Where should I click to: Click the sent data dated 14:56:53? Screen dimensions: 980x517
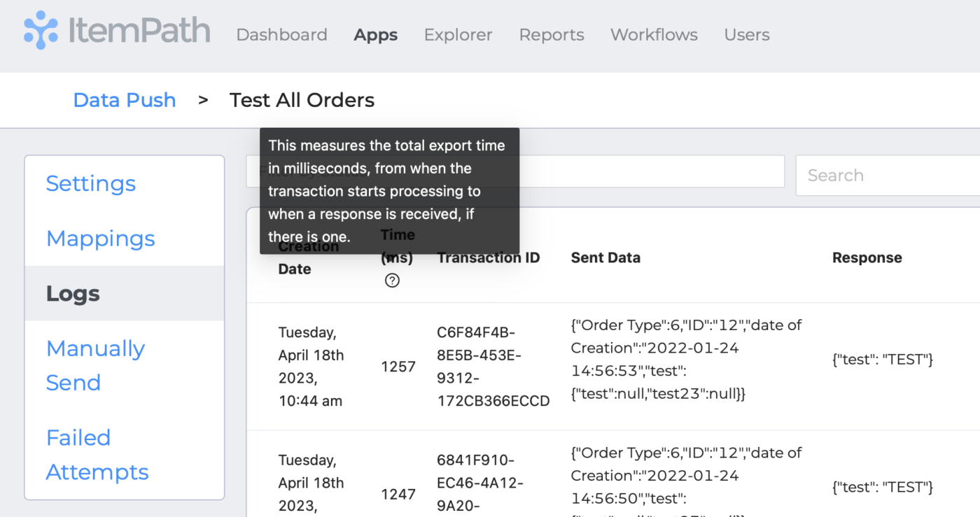pyautogui.click(x=686, y=360)
